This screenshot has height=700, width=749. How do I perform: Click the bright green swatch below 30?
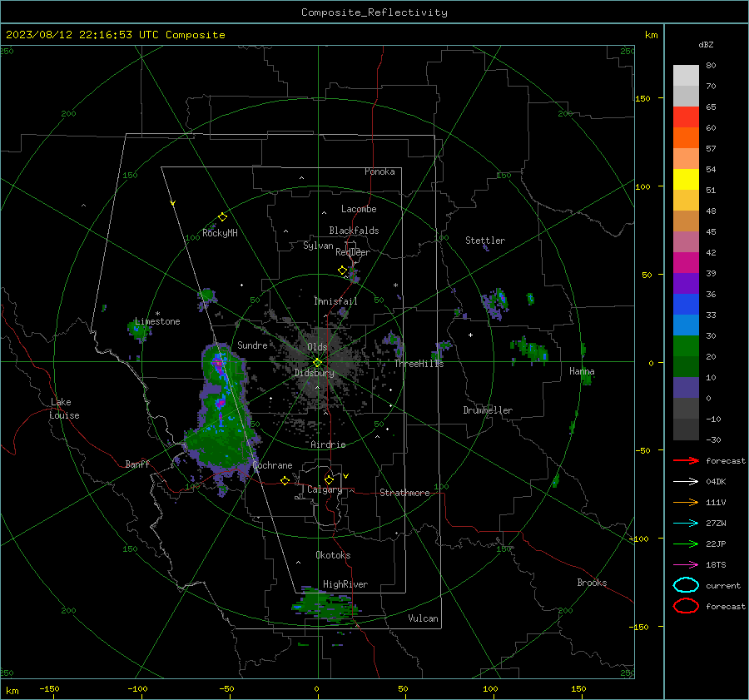coord(686,346)
